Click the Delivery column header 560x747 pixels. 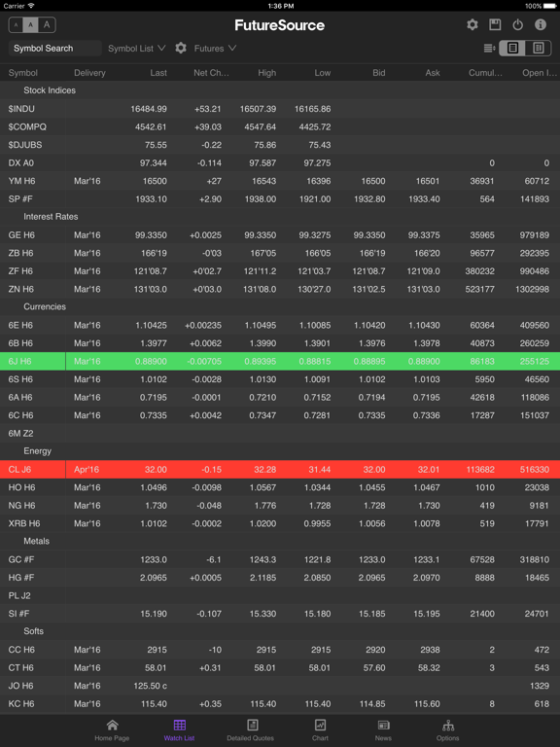[x=89, y=73]
